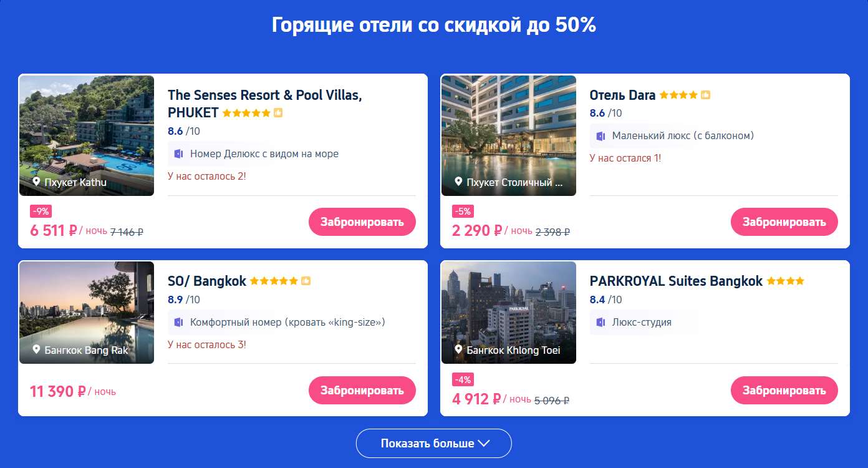Click the thumbs-up badge next to SO/ Bangkok stars
Viewport: 868px width, 468px height.
(x=306, y=281)
